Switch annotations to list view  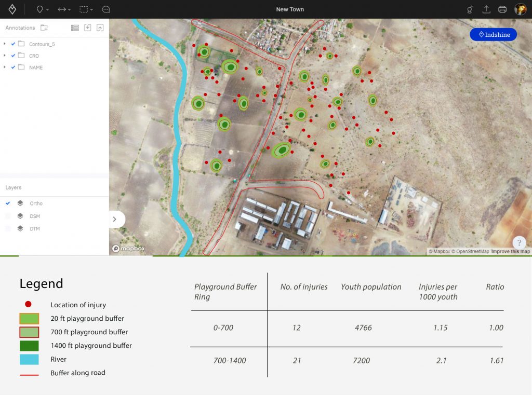pyautogui.click(x=75, y=28)
